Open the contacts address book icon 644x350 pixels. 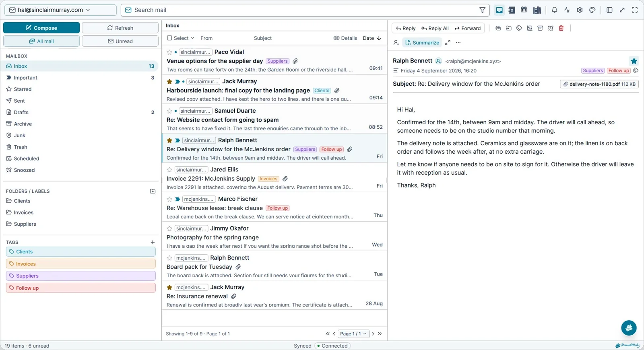(512, 10)
